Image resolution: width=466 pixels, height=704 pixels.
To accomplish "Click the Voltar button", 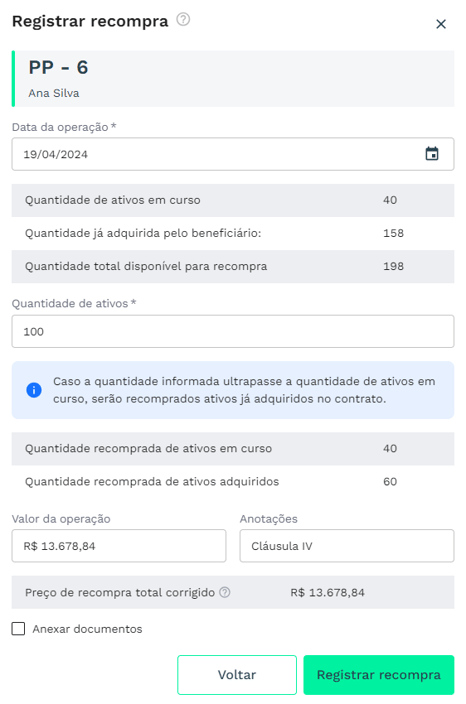I will point(237,675).
